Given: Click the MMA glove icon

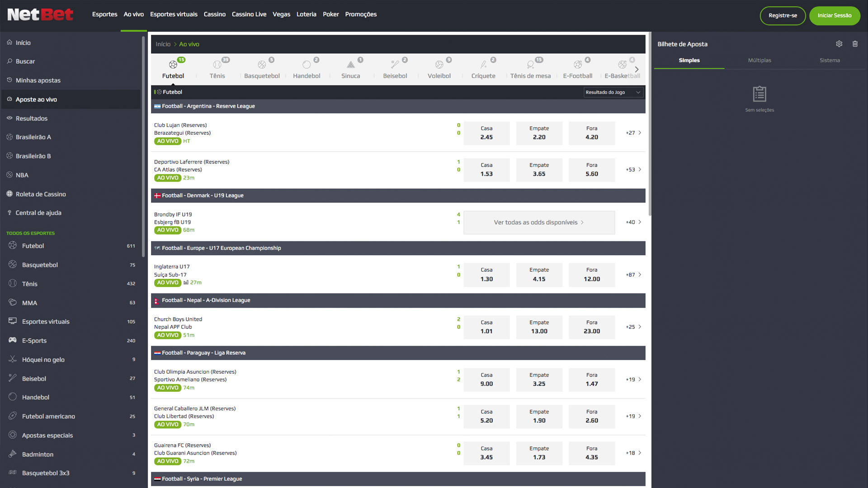Looking at the screenshot, I should (13, 302).
